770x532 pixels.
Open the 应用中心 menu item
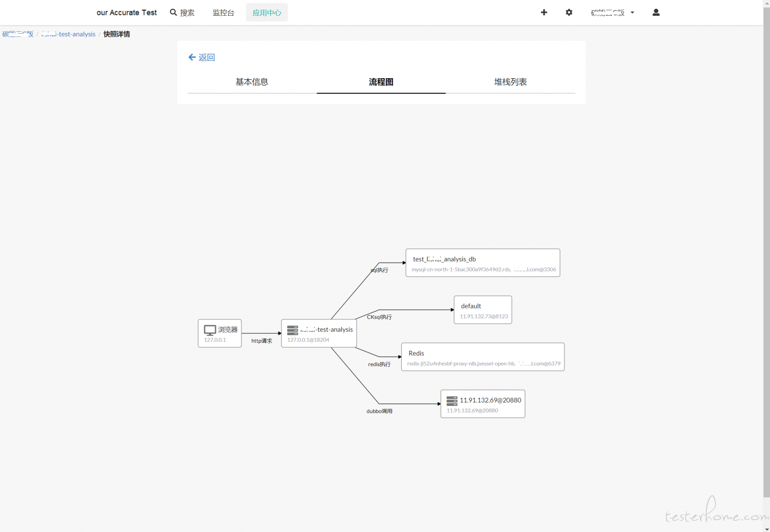[267, 12]
